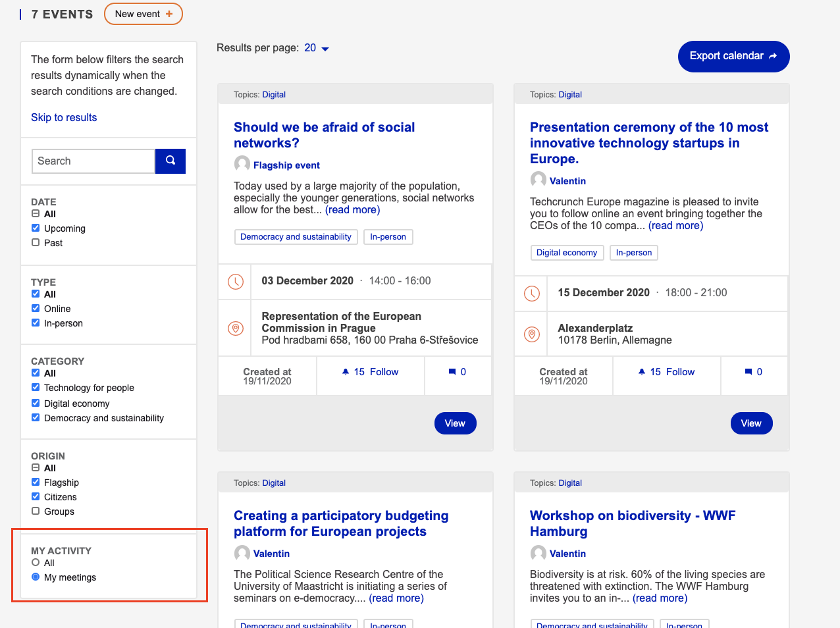Click the arrow icon in Export calendar
The height and width of the screenshot is (628, 840).
click(773, 57)
